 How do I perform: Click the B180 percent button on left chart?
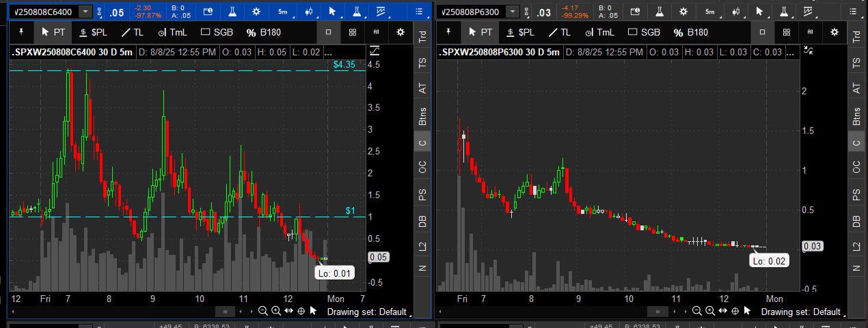coord(264,32)
